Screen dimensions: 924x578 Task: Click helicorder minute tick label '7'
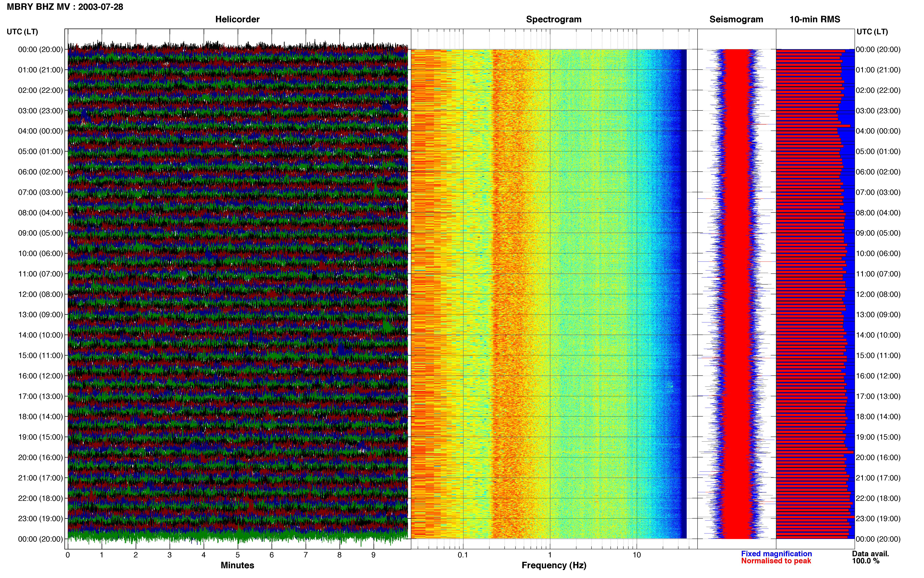(306, 555)
